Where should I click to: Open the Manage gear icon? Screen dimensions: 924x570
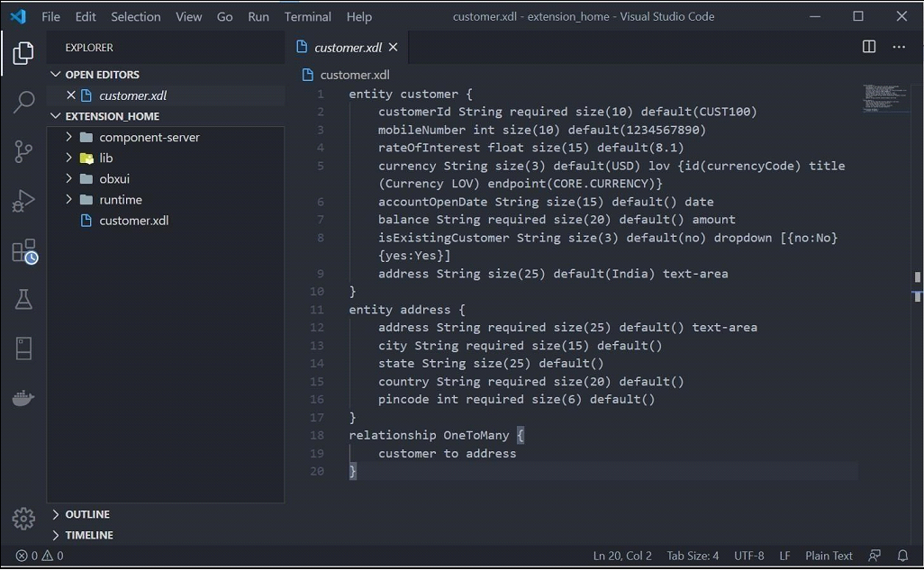click(x=23, y=519)
